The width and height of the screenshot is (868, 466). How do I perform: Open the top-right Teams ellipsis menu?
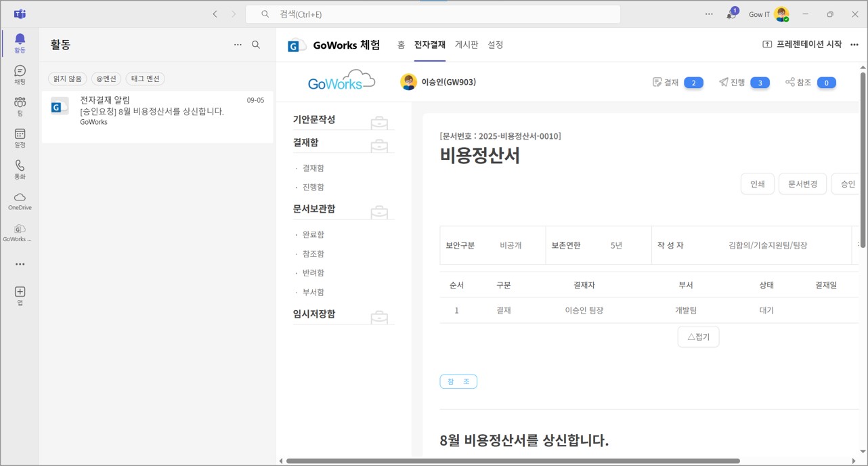click(709, 14)
